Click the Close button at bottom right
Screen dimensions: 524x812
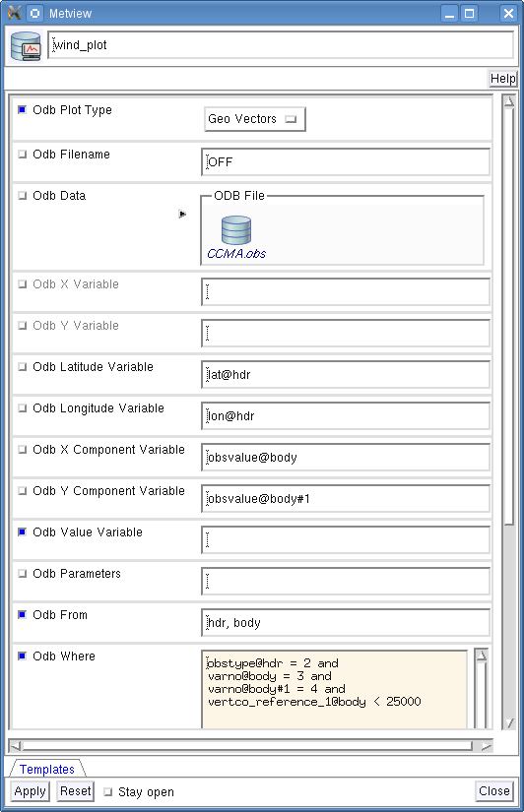pyautogui.click(x=493, y=790)
